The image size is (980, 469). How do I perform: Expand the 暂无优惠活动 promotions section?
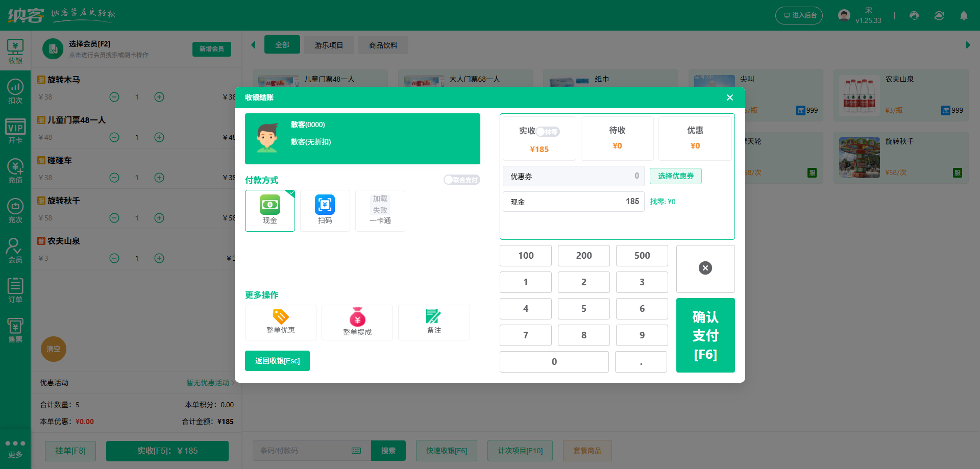pyautogui.click(x=208, y=383)
